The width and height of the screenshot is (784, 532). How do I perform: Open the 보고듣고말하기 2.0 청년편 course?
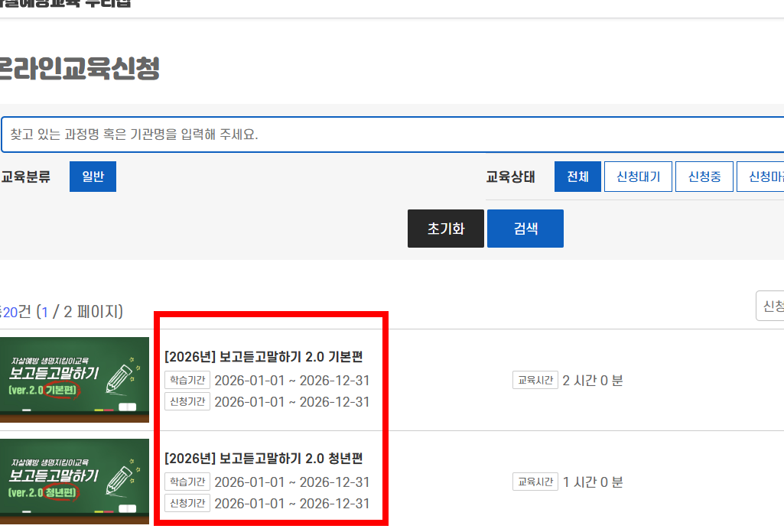[265, 459]
